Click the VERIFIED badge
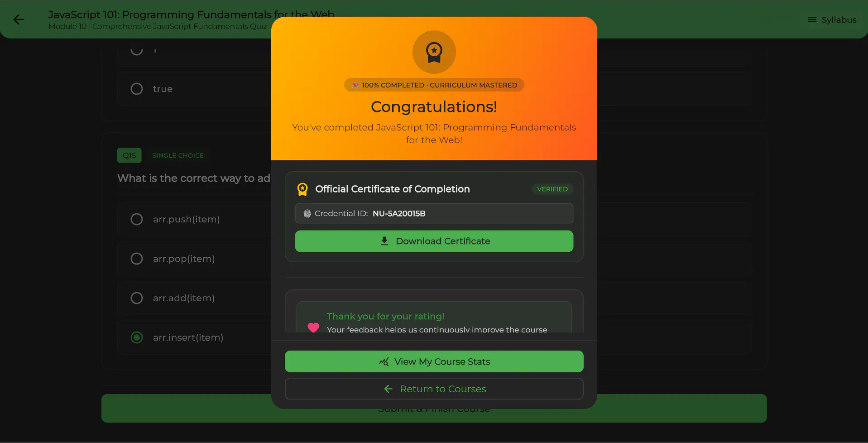 coord(552,189)
